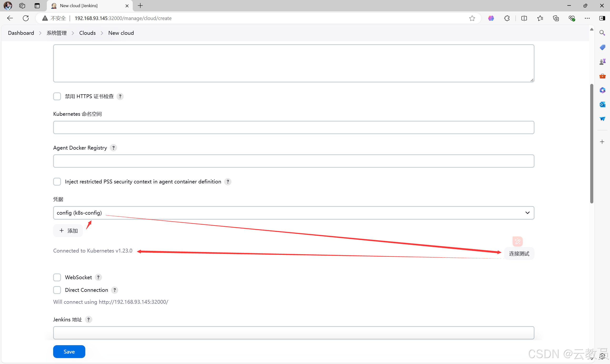Click scrollbar up arrow

(592, 29)
